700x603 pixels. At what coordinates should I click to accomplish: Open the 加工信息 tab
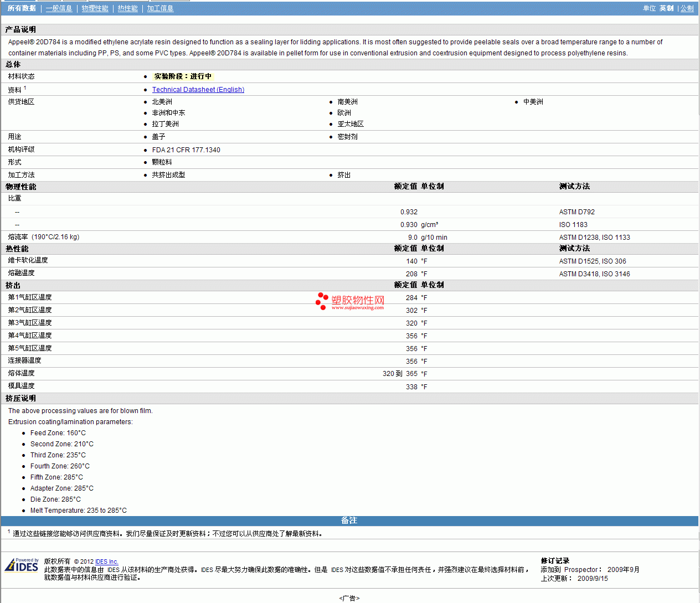[x=160, y=8]
